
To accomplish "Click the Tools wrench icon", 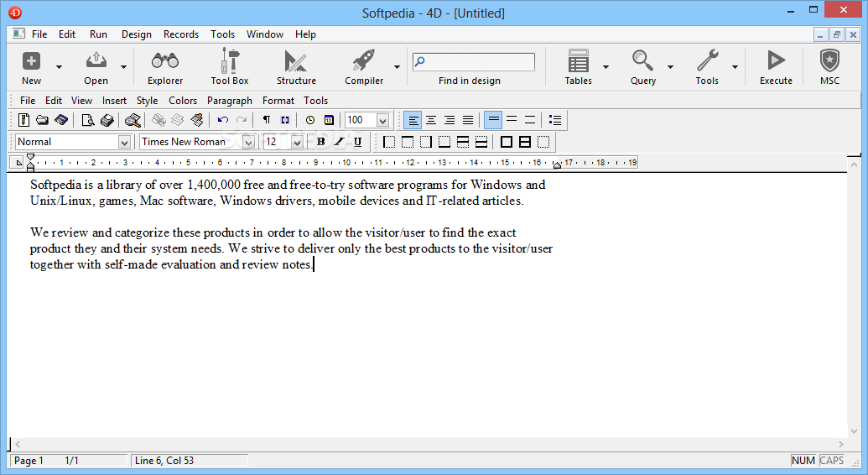I will [x=707, y=67].
